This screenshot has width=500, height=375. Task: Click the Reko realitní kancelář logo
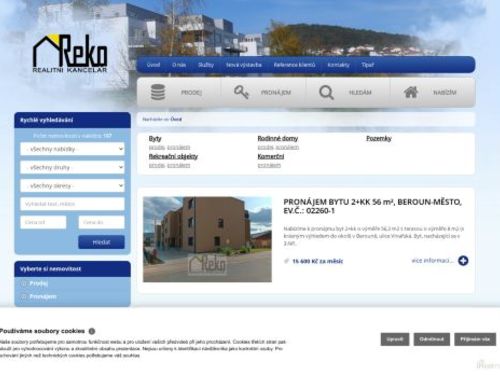pyautogui.click(x=70, y=54)
